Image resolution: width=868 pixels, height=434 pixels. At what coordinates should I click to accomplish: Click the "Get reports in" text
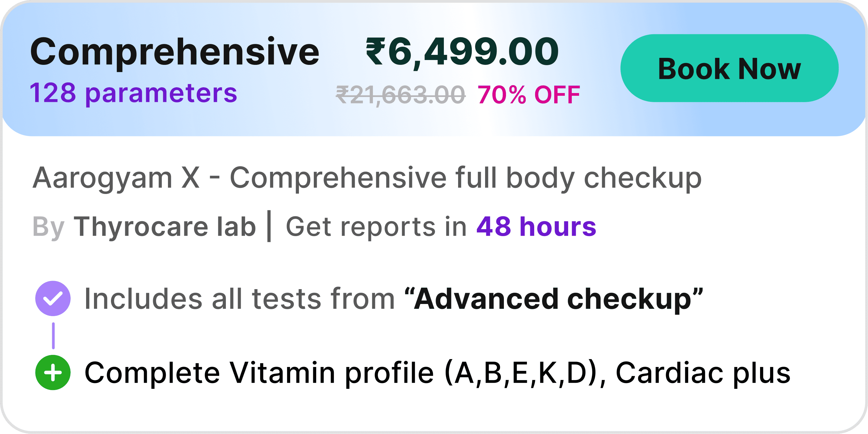pyautogui.click(x=376, y=226)
